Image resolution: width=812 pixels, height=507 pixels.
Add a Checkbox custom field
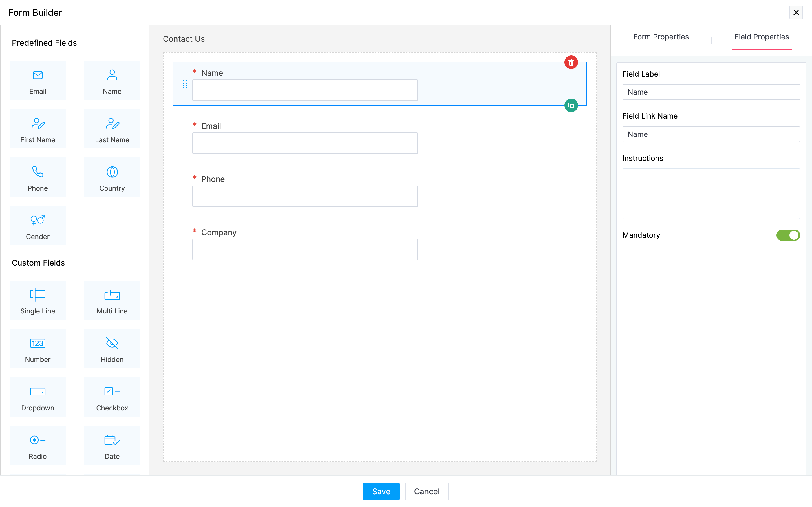(112, 397)
